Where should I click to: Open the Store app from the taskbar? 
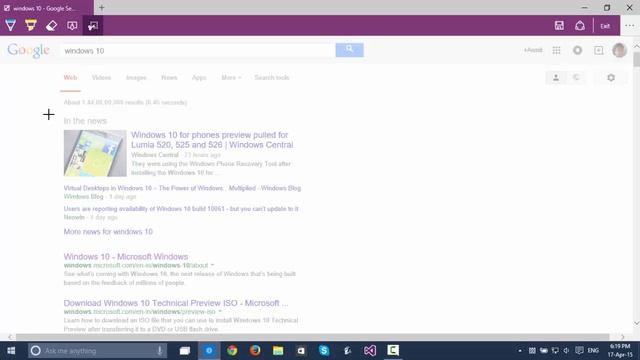(x=301, y=351)
